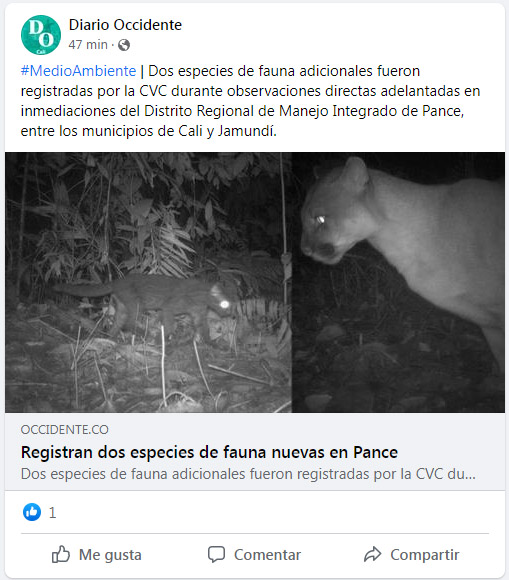Click the 47 min timestamp
Image resolution: width=509 pixels, height=580 pixels.
(x=88, y=45)
